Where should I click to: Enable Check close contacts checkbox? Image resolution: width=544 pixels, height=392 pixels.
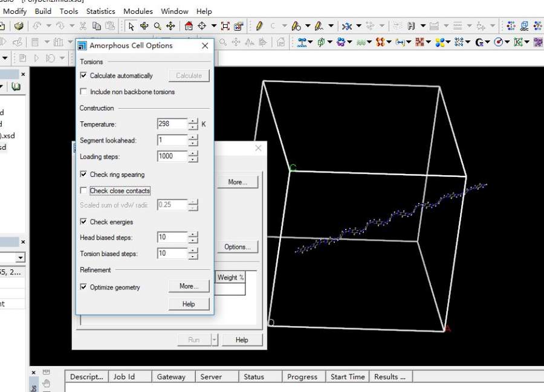(x=83, y=190)
